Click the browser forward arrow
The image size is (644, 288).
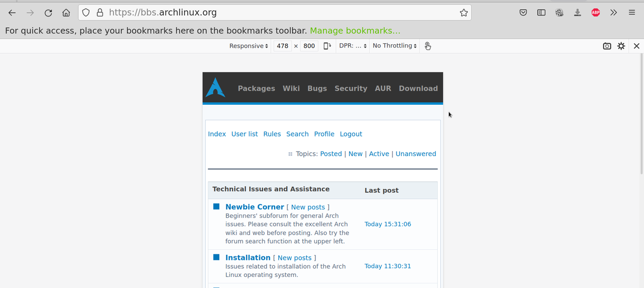30,13
